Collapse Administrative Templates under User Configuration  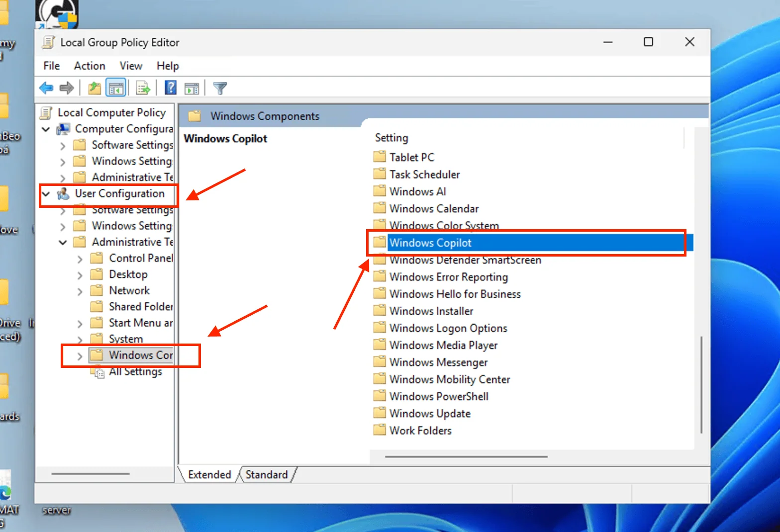click(63, 243)
